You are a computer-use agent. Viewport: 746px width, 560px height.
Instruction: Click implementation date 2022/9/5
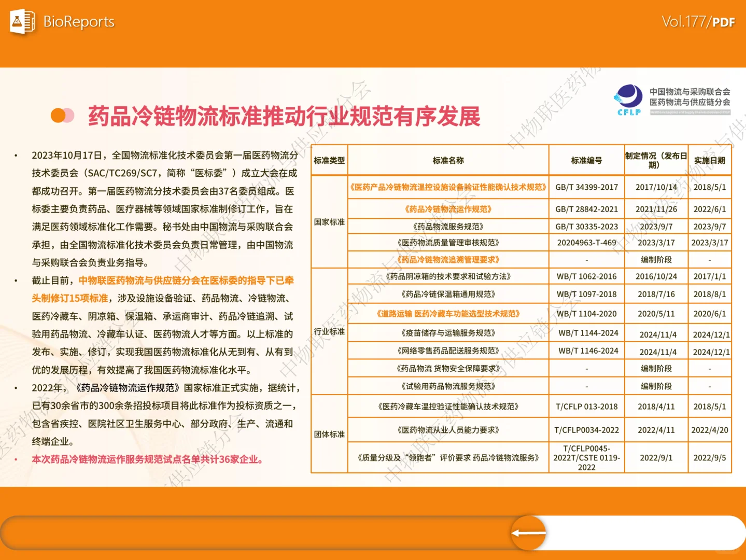point(710,458)
